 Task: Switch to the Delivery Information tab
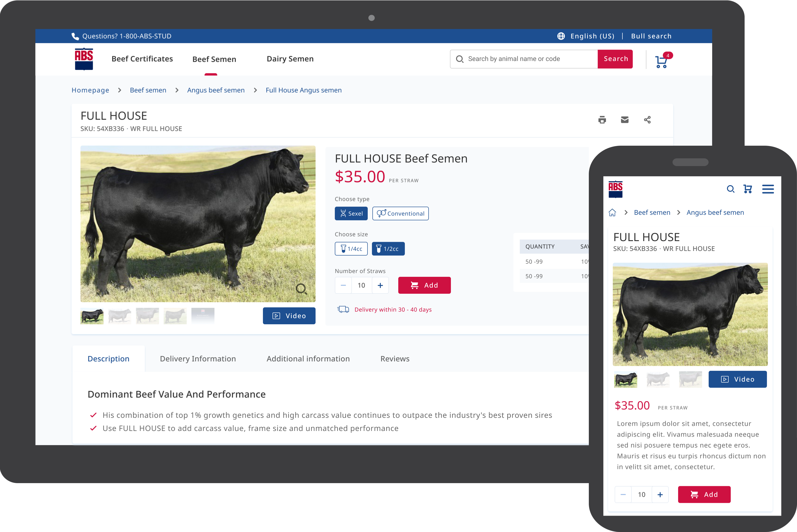click(198, 359)
